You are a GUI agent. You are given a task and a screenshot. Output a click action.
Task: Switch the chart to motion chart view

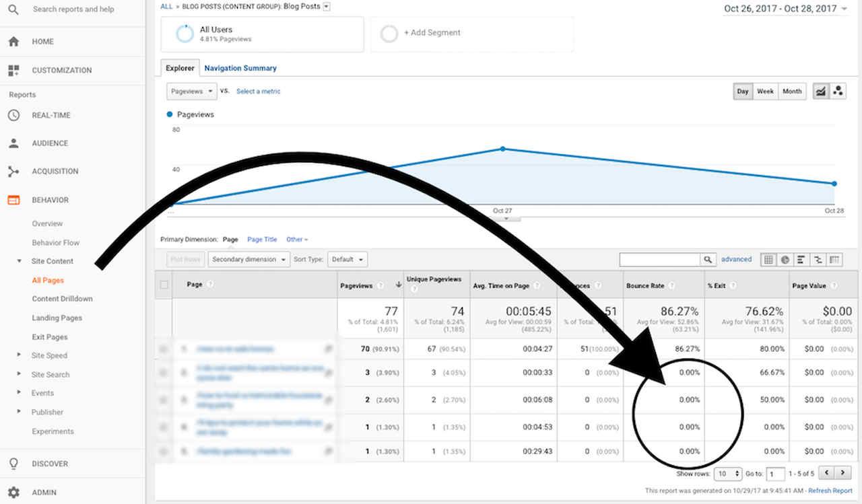point(838,92)
